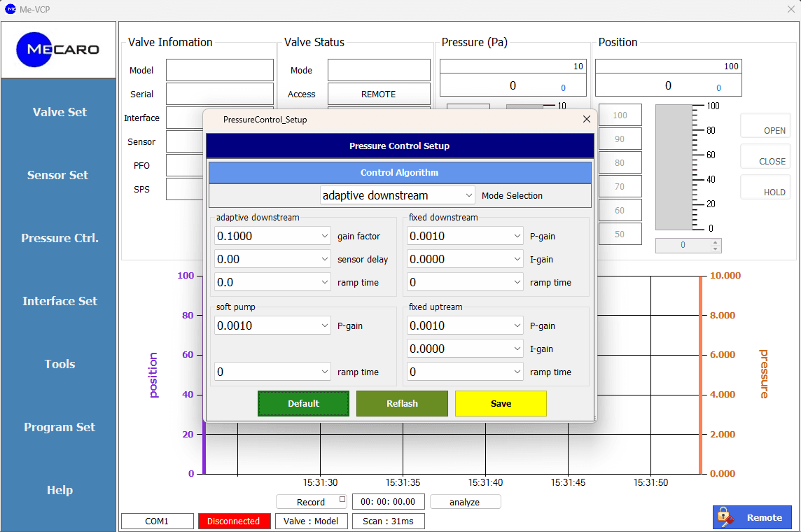
Task: Click the Me-VCP icon in the title bar
Action: (9, 9)
